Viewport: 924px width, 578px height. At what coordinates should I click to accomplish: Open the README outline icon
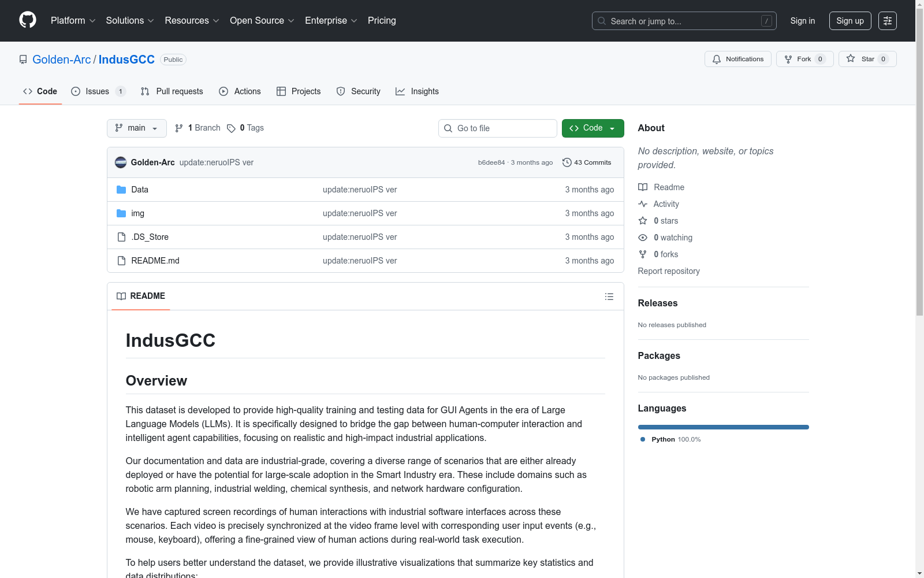pyautogui.click(x=609, y=297)
